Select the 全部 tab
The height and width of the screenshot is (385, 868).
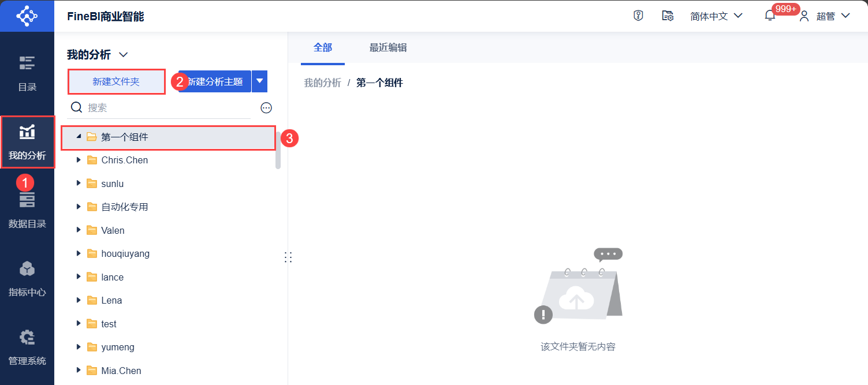coord(323,48)
